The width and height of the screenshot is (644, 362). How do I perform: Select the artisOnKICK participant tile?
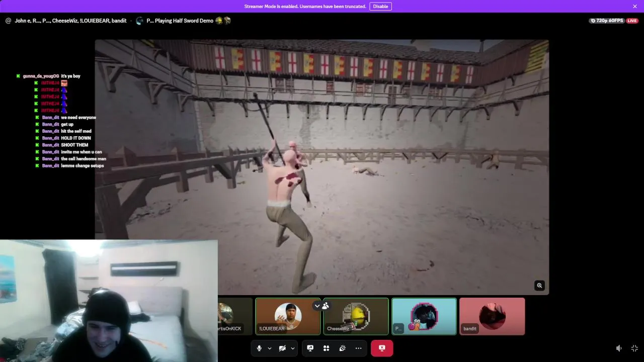(235, 316)
